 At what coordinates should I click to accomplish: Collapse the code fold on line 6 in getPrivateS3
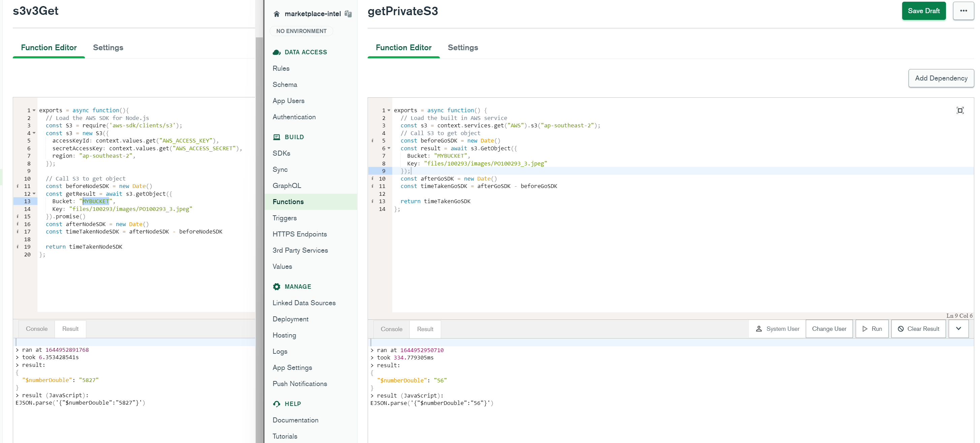pos(389,148)
